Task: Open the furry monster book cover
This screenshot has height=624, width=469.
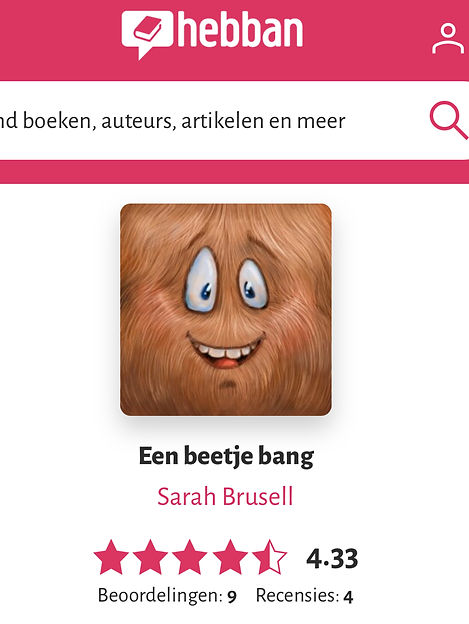Action: coord(226,310)
